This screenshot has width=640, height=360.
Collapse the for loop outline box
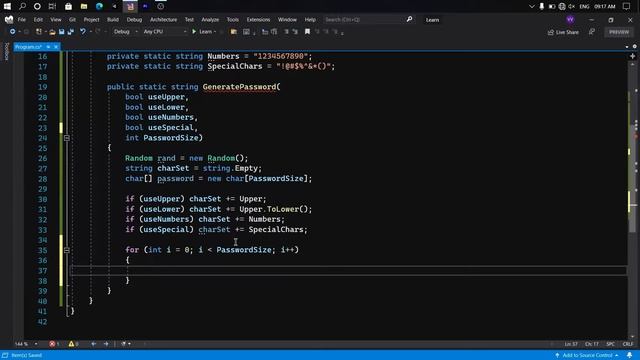tap(67, 250)
